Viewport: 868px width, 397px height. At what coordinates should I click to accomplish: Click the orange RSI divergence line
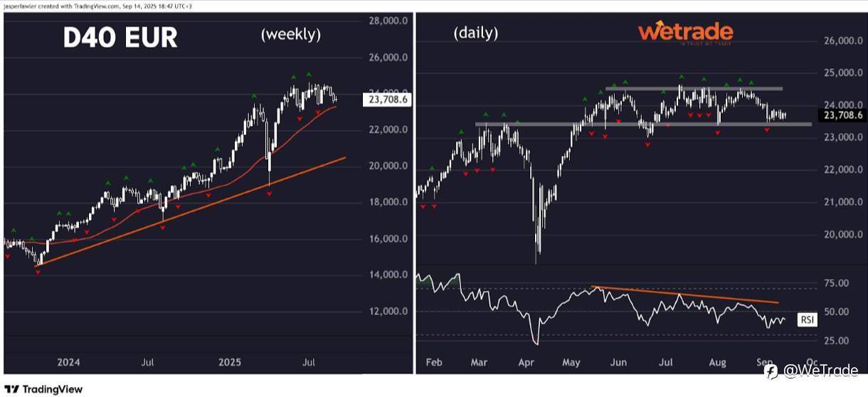pos(683,295)
